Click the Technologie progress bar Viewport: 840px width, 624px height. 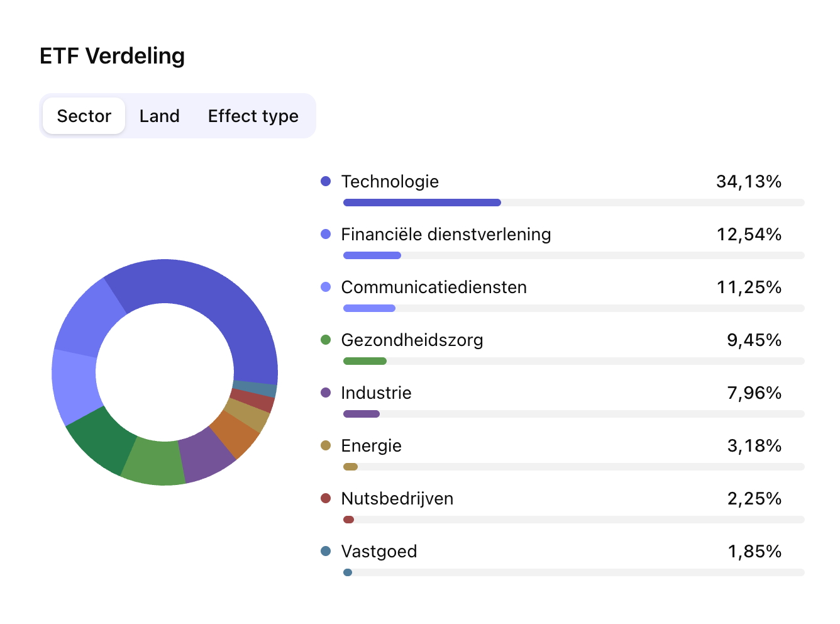421,202
